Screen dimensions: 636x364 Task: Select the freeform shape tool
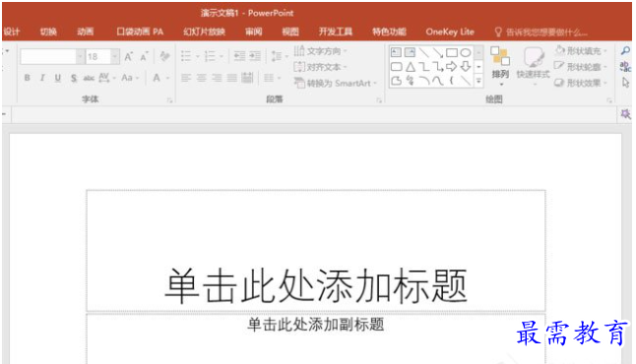[x=397, y=81]
